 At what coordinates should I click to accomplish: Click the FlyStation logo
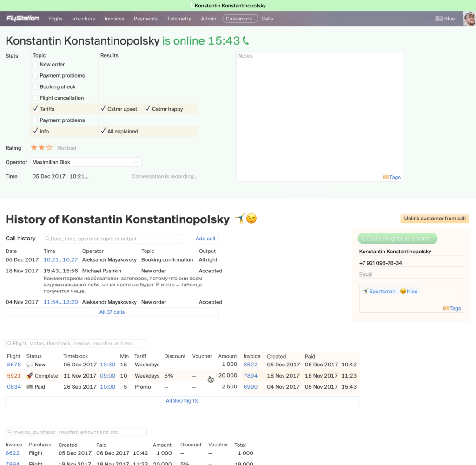22,19
